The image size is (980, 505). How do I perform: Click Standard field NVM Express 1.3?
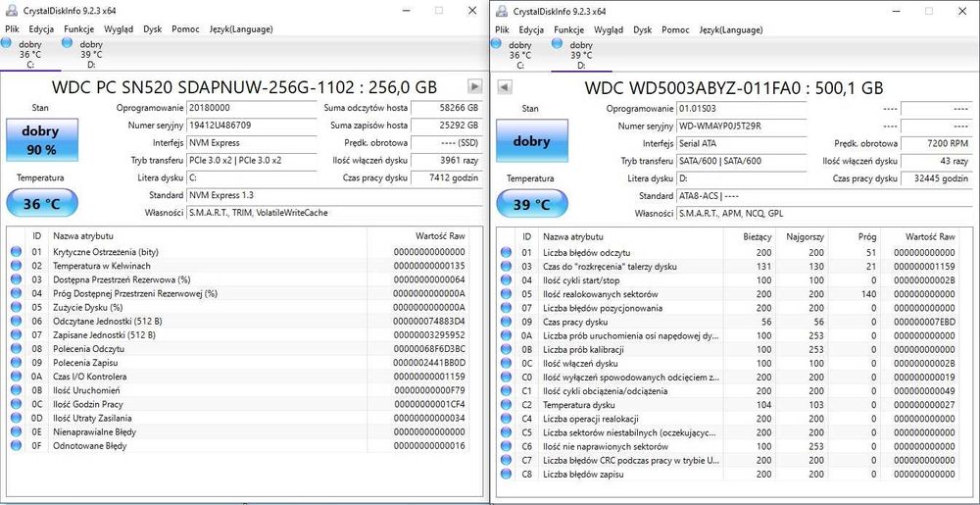click(334, 195)
